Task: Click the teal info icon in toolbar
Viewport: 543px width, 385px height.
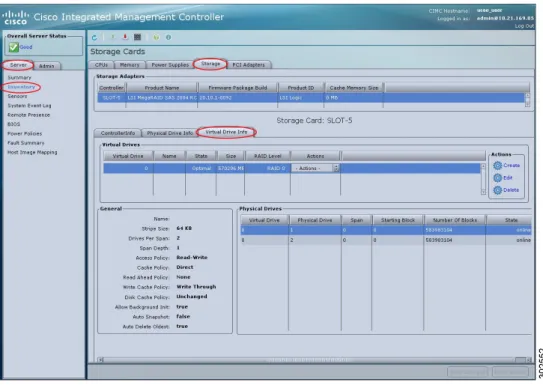Action: tap(168, 37)
